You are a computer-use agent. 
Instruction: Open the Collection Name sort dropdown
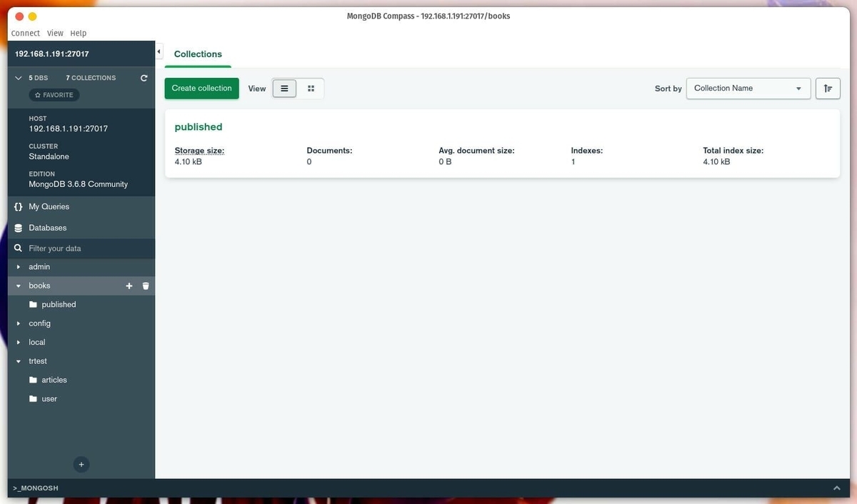click(748, 88)
